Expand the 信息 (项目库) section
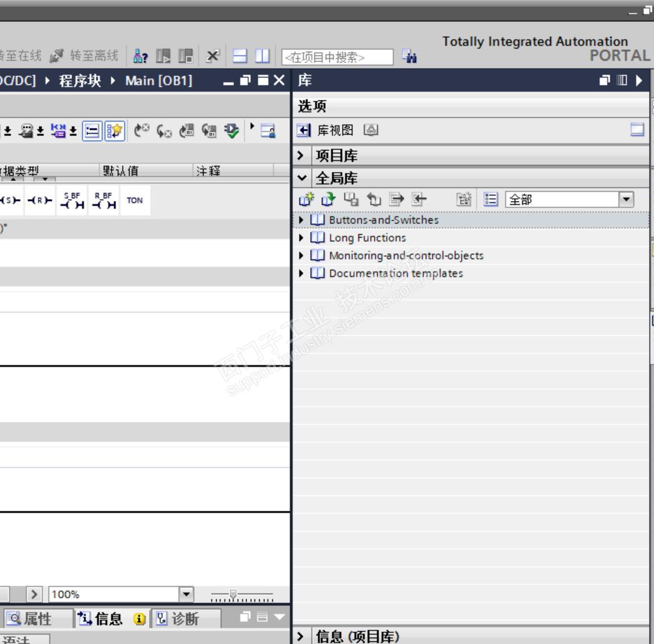The image size is (654, 644). tap(301, 636)
